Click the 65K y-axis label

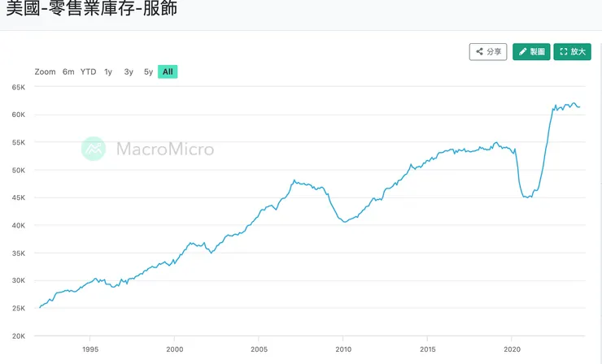click(x=18, y=87)
